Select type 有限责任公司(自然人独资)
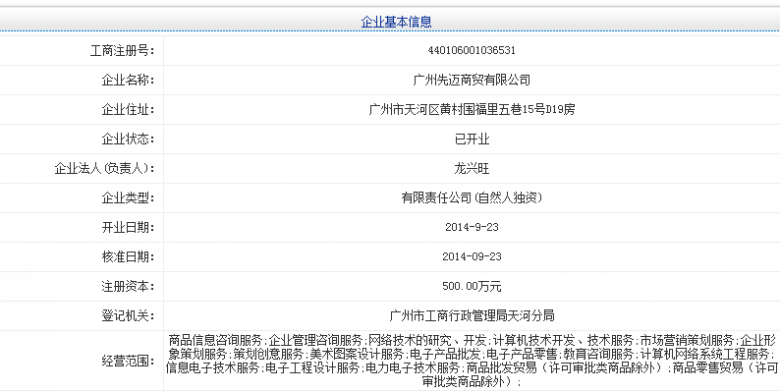The height and width of the screenshot is (392, 780). click(472, 198)
